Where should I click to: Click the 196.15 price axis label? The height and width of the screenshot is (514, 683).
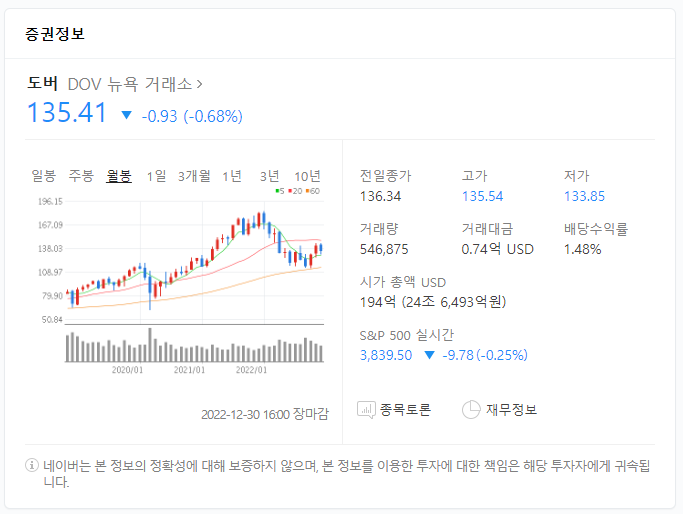pos(50,202)
